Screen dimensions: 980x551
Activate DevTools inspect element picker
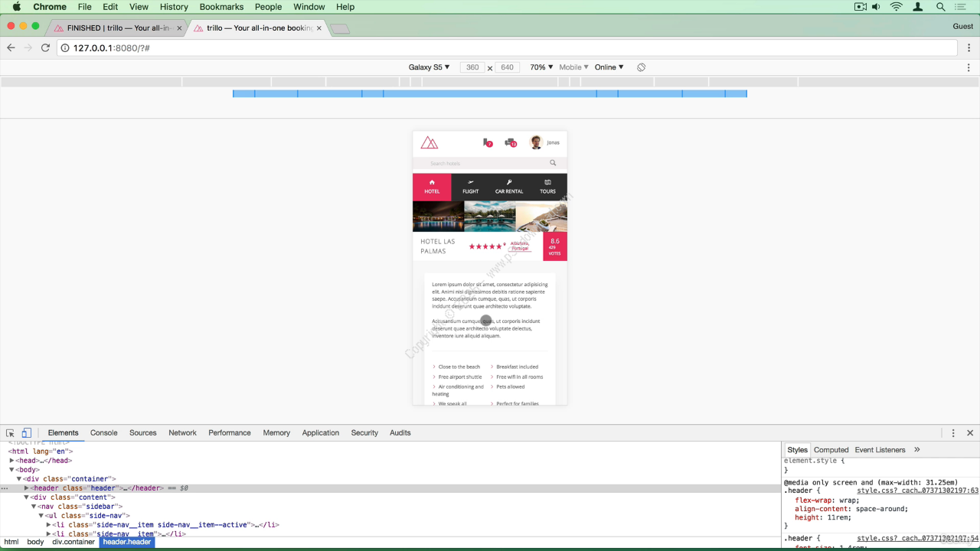coord(10,433)
